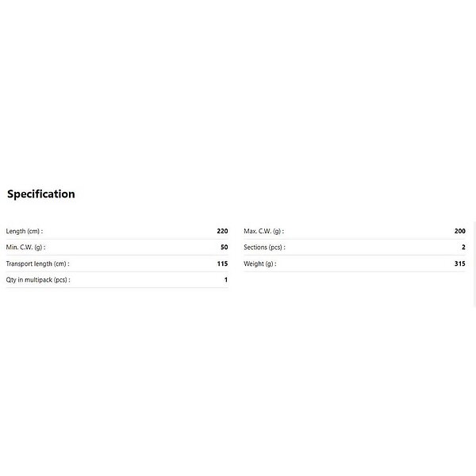This screenshot has height=476, width=476.
Task: Select the maximum casting weight value 200
Action: (x=460, y=232)
